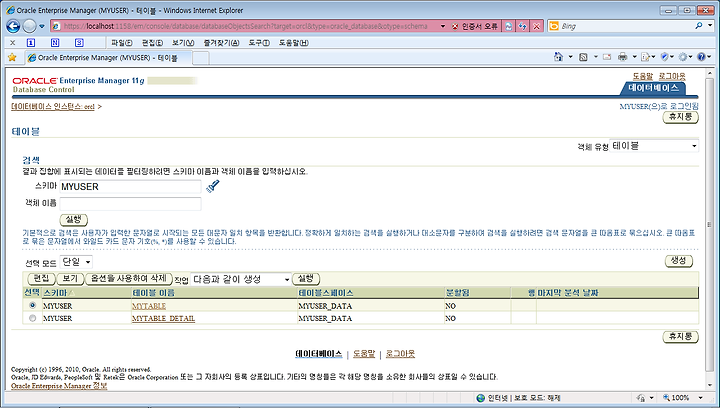Viewport: 720px width, 408px height.
Task: Click toolbar icon labeled S
Action: pos(79,43)
